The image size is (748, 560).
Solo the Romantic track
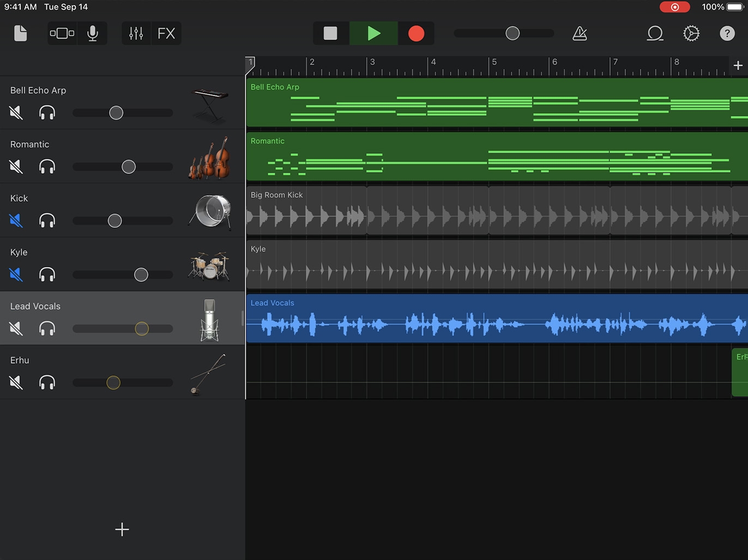(x=47, y=167)
